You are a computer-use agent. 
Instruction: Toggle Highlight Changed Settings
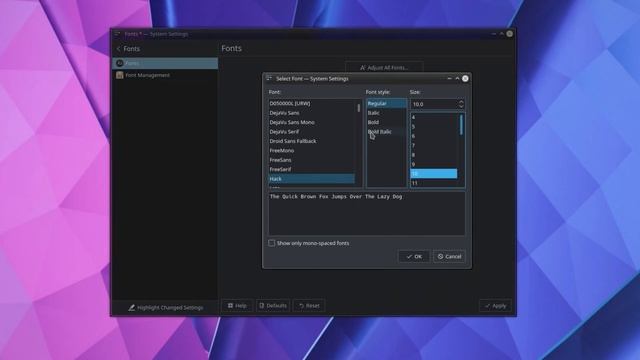tap(165, 307)
